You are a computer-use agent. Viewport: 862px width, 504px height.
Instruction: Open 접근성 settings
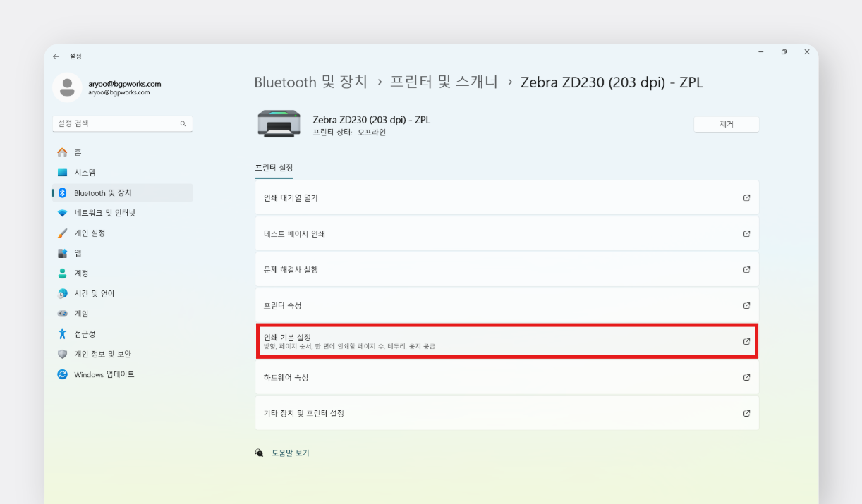pyautogui.click(x=85, y=334)
